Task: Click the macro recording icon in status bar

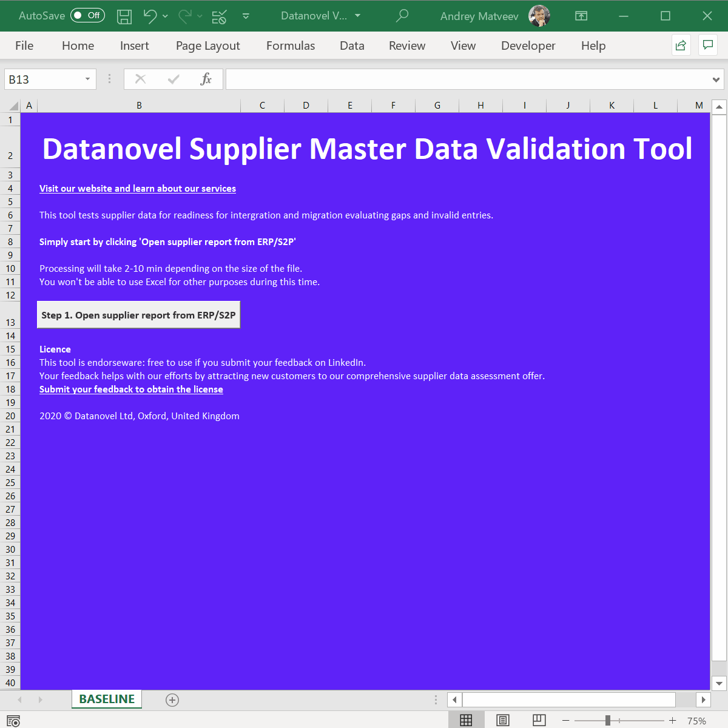Action: click(13, 721)
